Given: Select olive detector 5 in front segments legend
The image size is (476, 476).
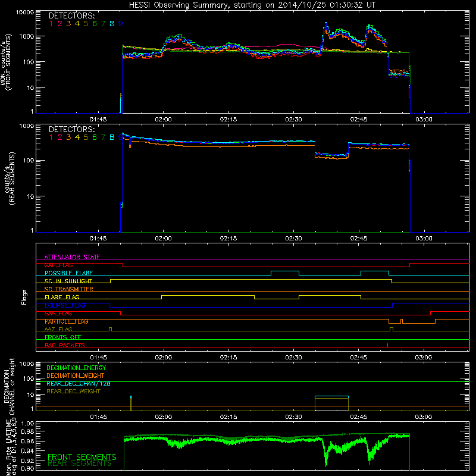Looking at the screenshot, I should point(86,24).
